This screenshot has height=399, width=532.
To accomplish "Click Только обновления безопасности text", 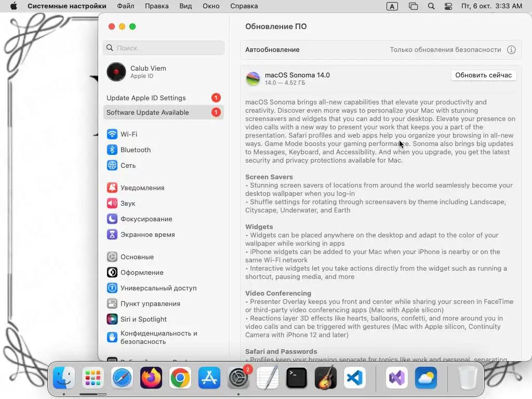I will (x=445, y=49).
